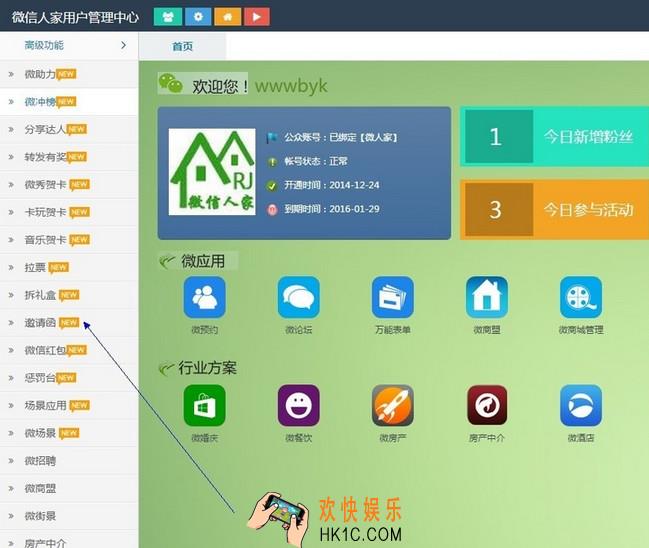Click the 公众账号 bound status line
The height and width of the screenshot is (548, 649).
(x=341, y=137)
